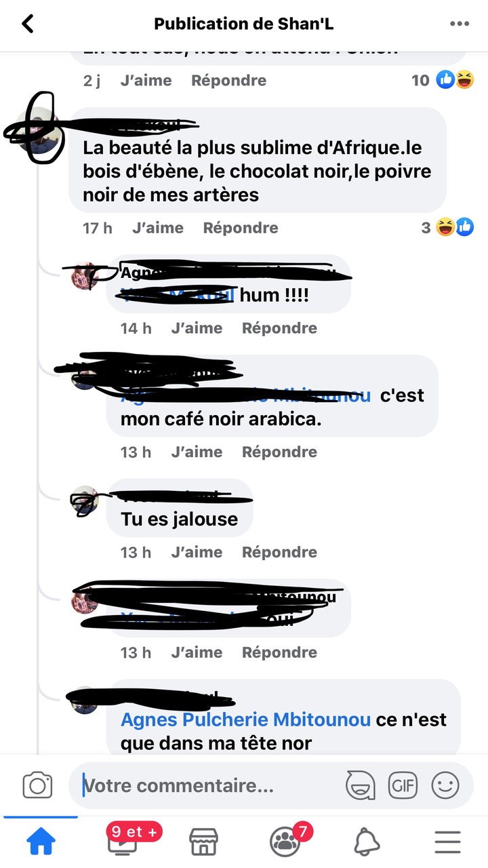488x868 pixels.
Task: Go to the Home tab
Action: [x=41, y=842]
